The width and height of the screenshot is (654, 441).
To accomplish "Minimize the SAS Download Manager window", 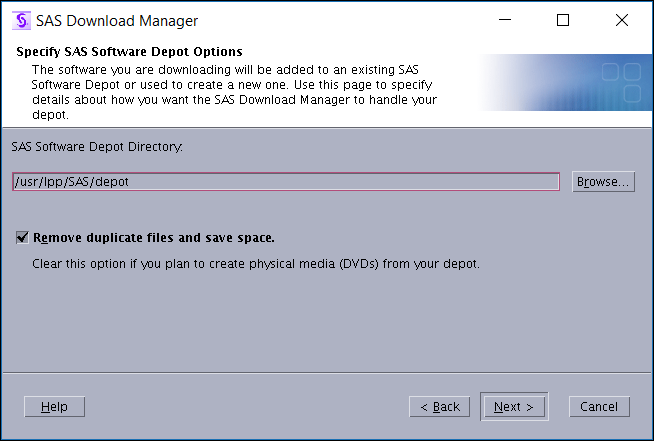I will coord(516,20).
